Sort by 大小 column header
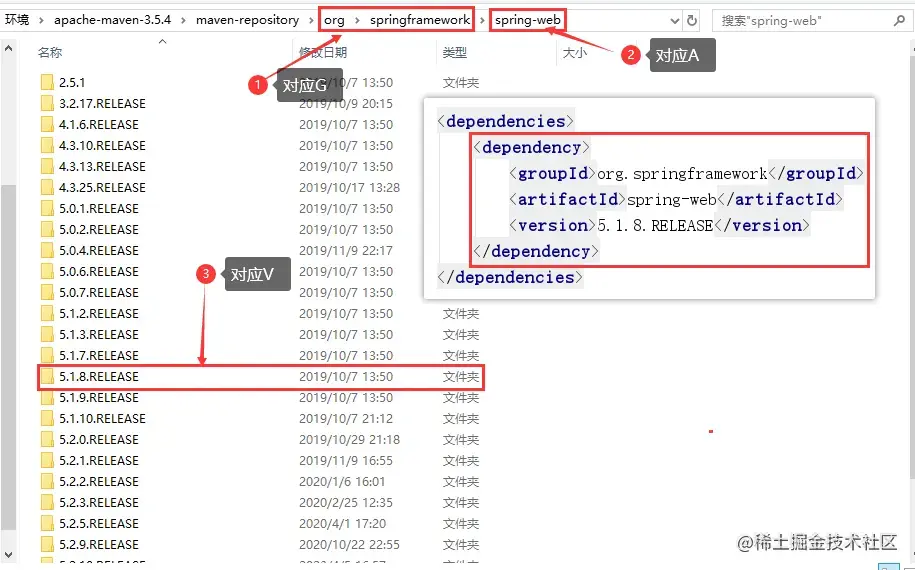Viewport: 915px width, 570px height. [x=575, y=53]
